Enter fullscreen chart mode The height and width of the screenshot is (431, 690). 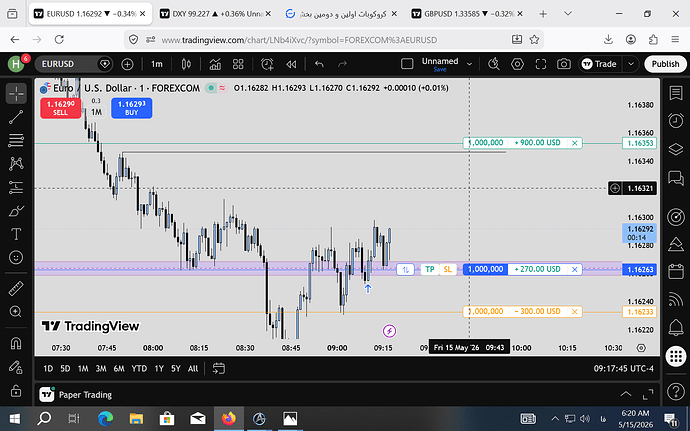pyautogui.click(x=541, y=64)
